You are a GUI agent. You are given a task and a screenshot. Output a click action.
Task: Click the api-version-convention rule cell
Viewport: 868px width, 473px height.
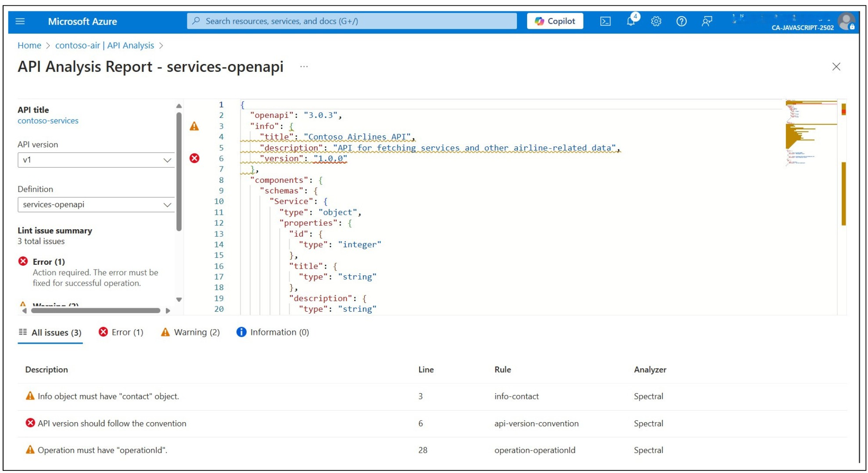click(536, 423)
